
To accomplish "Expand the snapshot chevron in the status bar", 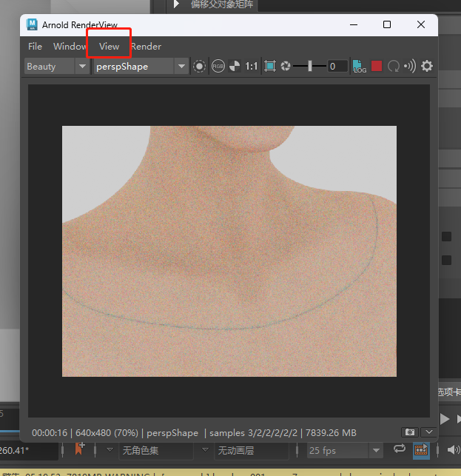I will [429, 432].
